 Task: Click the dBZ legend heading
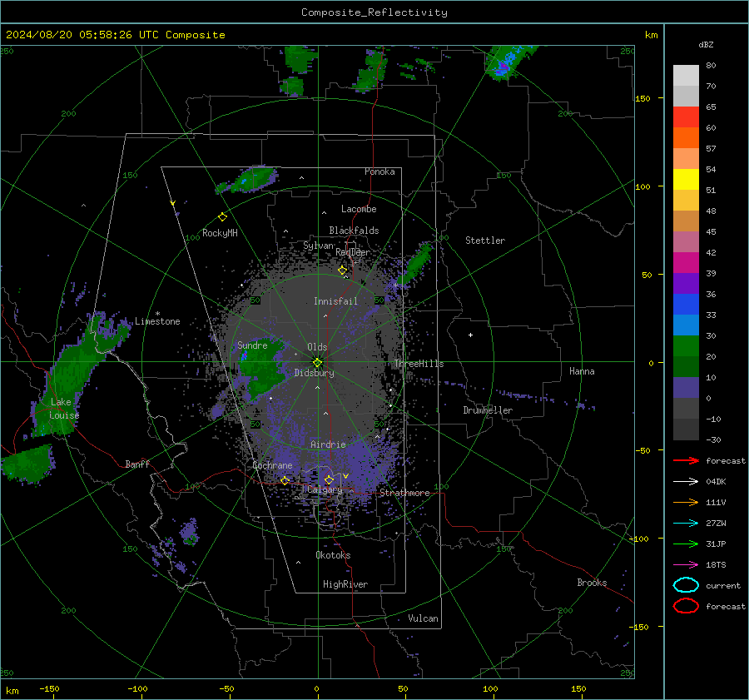[x=706, y=44]
